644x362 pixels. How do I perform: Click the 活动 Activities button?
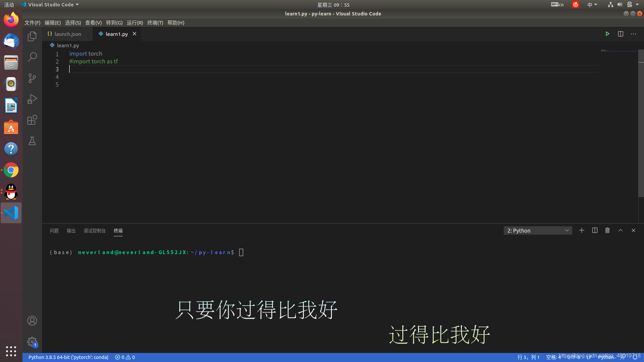coord(9,5)
